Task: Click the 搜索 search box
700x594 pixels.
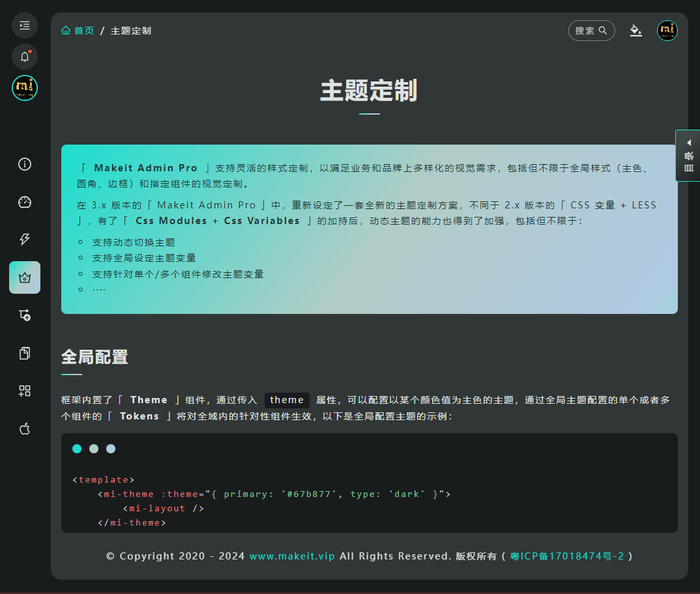Action: (592, 31)
